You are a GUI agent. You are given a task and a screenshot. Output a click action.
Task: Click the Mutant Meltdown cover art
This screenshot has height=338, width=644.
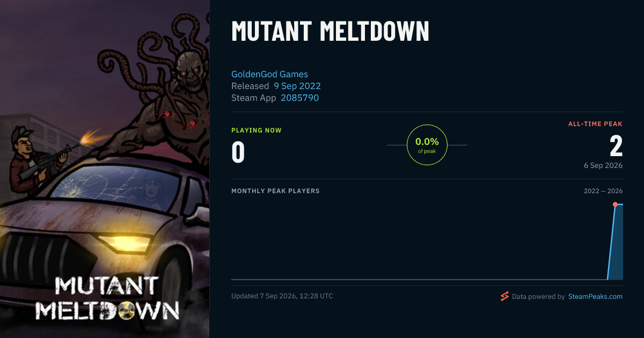(105, 169)
